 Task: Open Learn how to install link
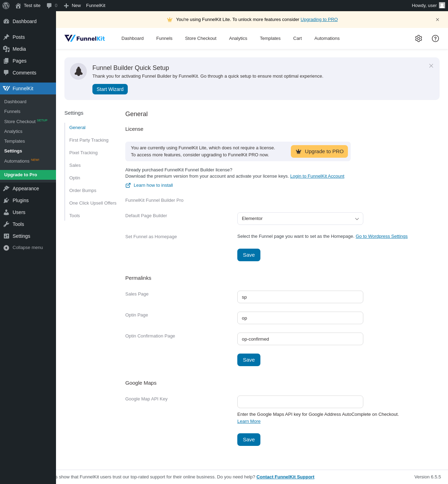(153, 185)
